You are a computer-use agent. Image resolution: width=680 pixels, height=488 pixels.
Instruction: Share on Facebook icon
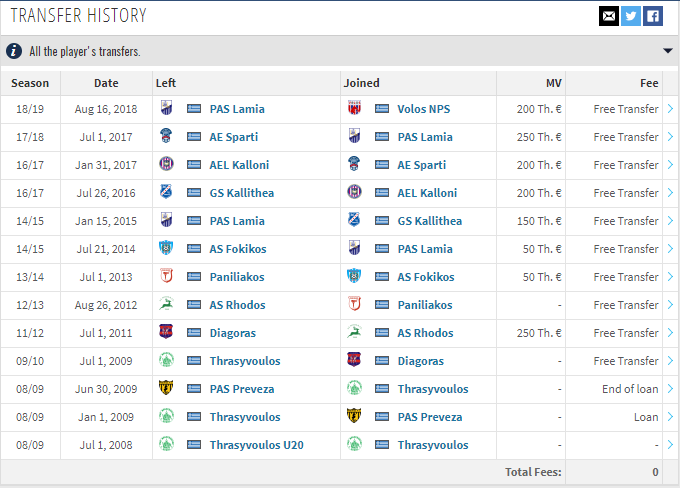(653, 16)
